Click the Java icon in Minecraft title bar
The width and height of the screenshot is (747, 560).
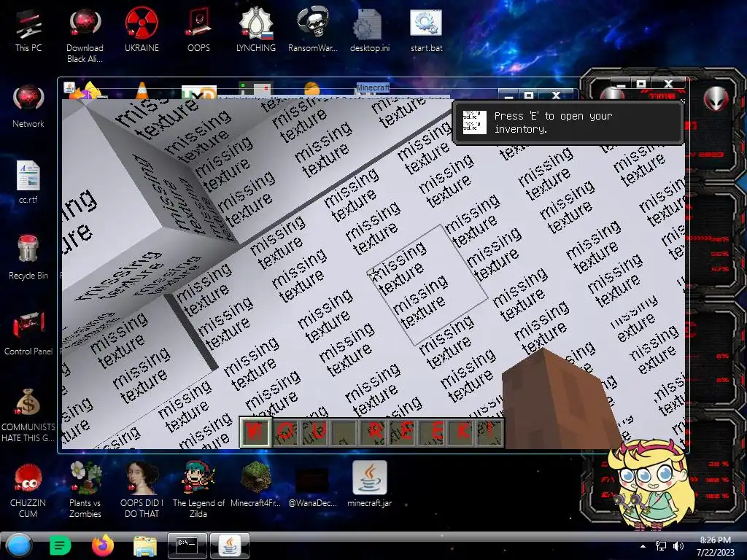click(x=69, y=88)
